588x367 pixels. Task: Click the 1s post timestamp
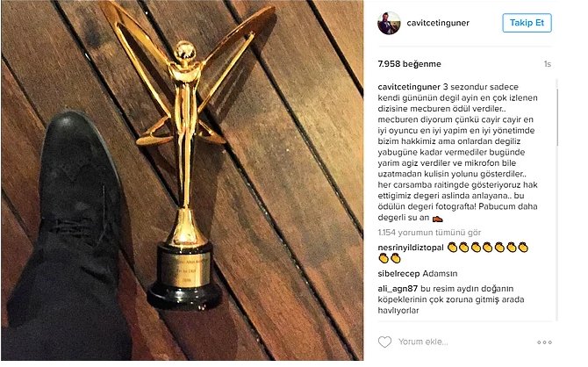[x=548, y=64]
